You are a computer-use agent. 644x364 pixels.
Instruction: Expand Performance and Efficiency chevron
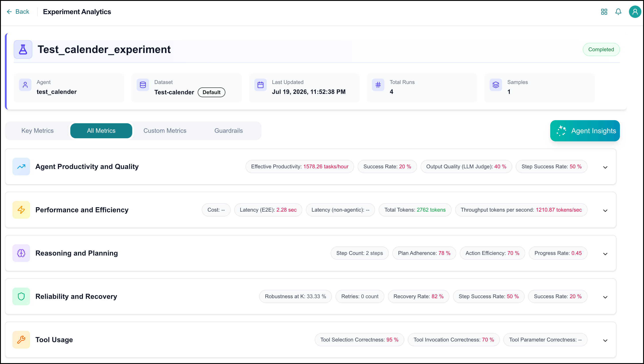[x=605, y=210]
